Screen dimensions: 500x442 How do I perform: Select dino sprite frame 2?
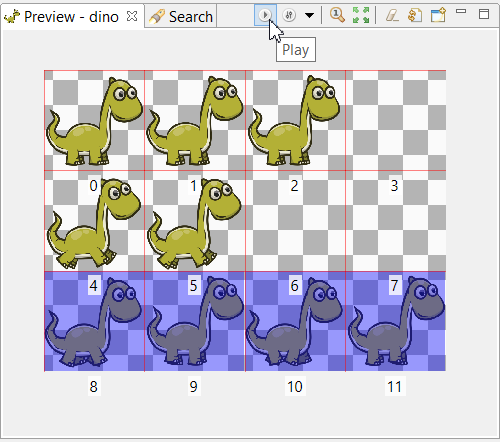click(295, 121)
